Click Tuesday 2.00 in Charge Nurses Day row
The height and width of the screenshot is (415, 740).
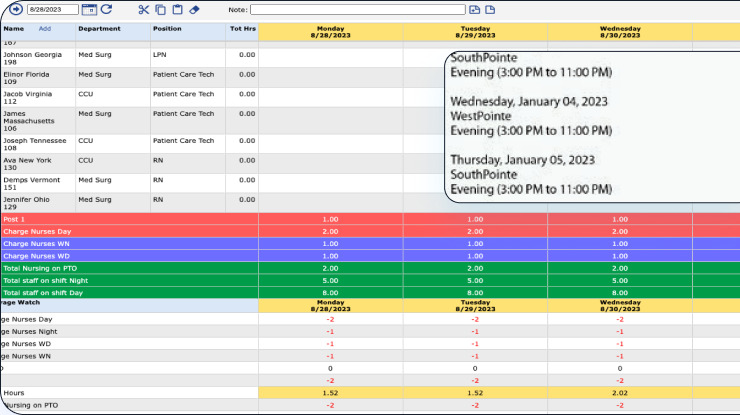tap(475, 231)
